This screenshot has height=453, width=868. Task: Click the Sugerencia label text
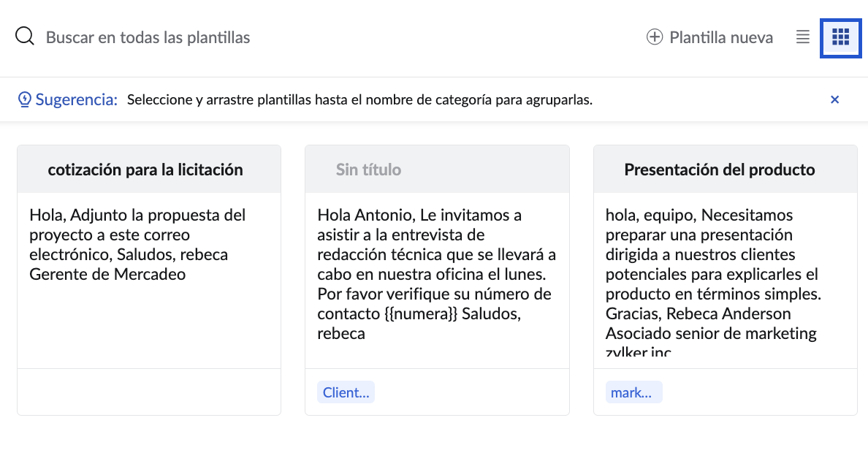[77, 99]
